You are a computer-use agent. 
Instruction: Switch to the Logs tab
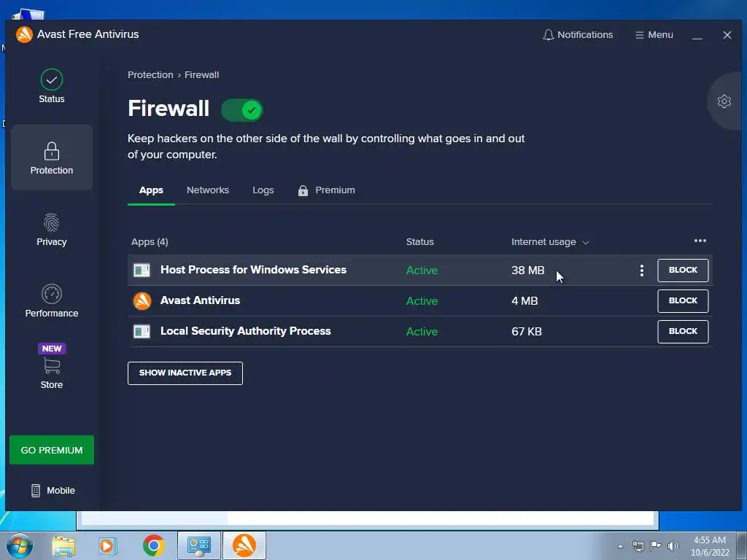(263, 190)
